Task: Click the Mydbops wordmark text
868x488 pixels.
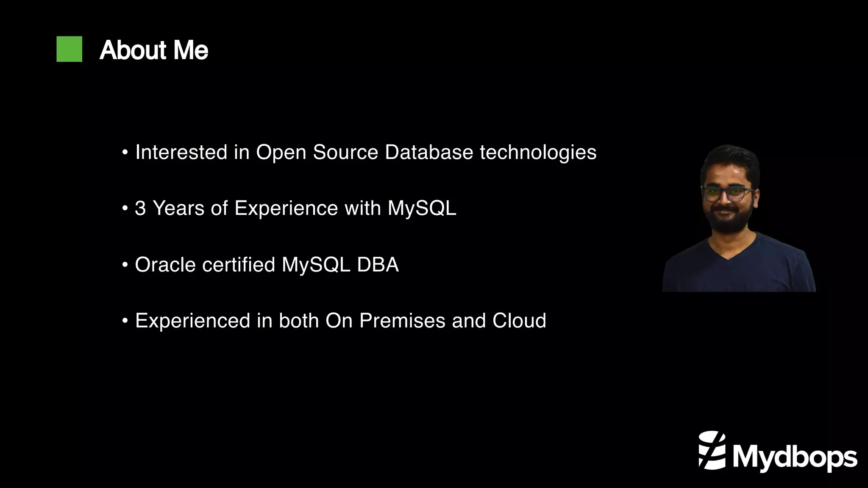Action: tap(795, 457)
